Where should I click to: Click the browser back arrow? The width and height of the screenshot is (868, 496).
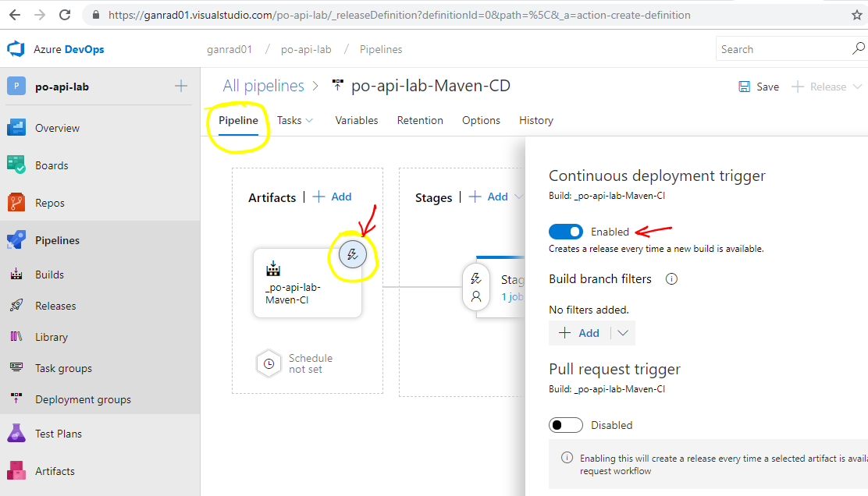click(15, 15)
